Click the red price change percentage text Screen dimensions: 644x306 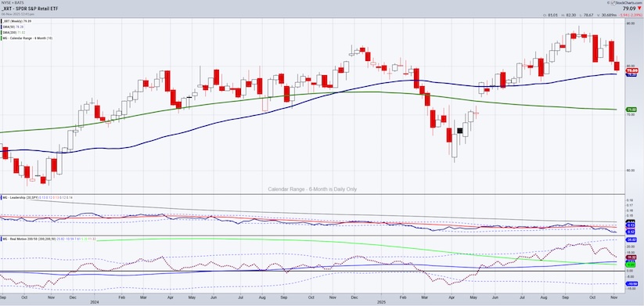(631, 15)
